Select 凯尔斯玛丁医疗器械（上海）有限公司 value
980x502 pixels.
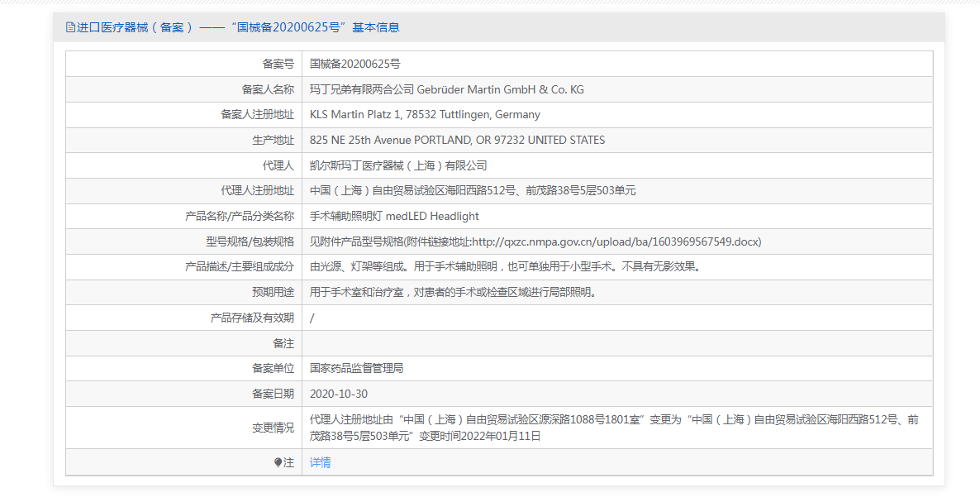click(x=398, y=165)
